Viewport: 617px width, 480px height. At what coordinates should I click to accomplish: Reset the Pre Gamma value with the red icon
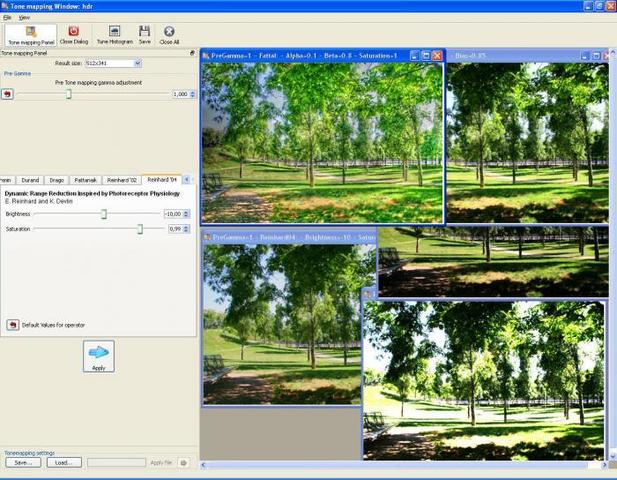pos(7,94)
